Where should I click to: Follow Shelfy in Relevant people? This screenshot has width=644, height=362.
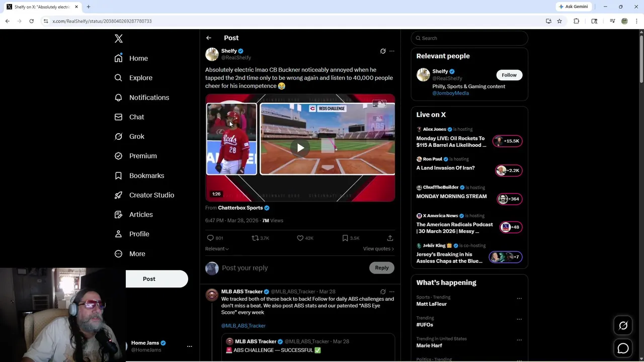coord(509,75)
